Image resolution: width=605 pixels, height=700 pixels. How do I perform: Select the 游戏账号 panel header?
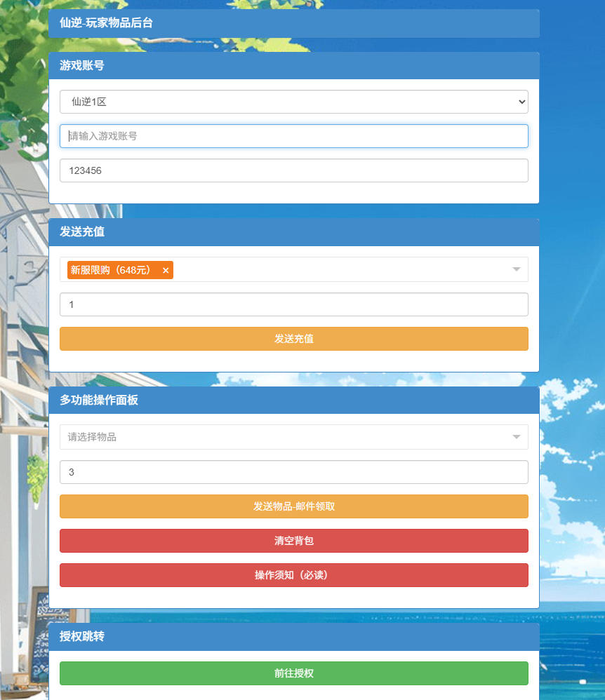82,65
